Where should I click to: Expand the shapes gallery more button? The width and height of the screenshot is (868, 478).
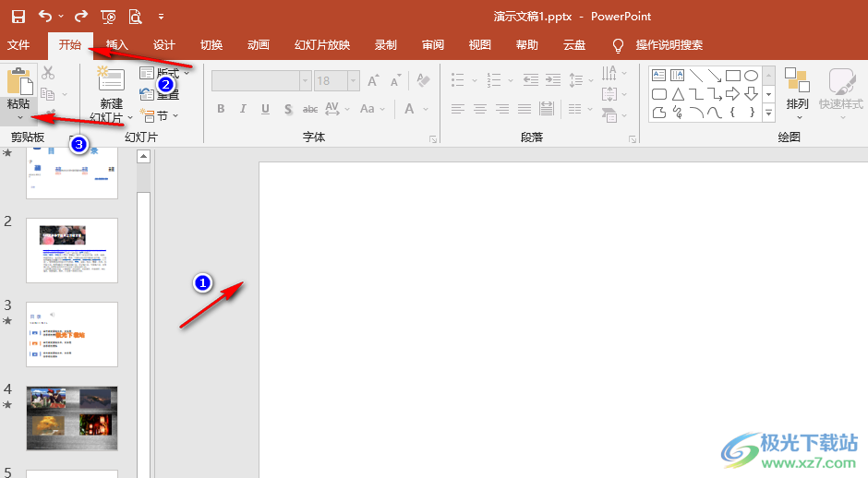tap(768, 113)
